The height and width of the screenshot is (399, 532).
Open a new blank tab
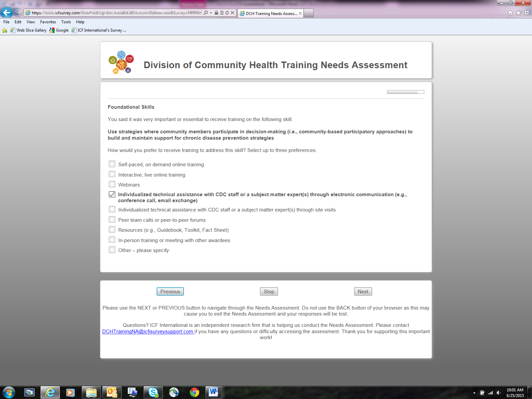click(x=309, y=13)
